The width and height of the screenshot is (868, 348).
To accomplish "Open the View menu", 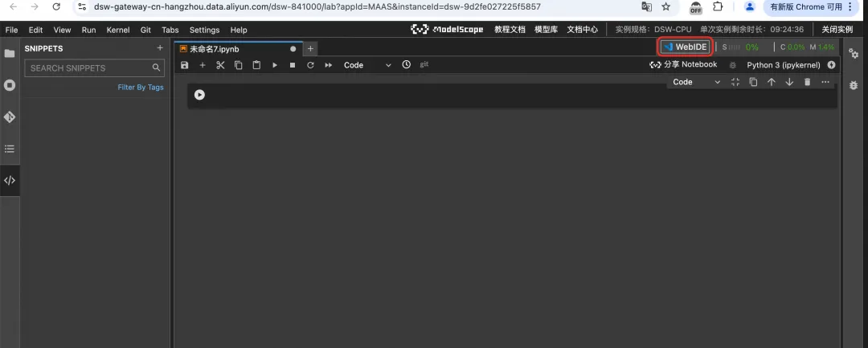I will (62, 30).
